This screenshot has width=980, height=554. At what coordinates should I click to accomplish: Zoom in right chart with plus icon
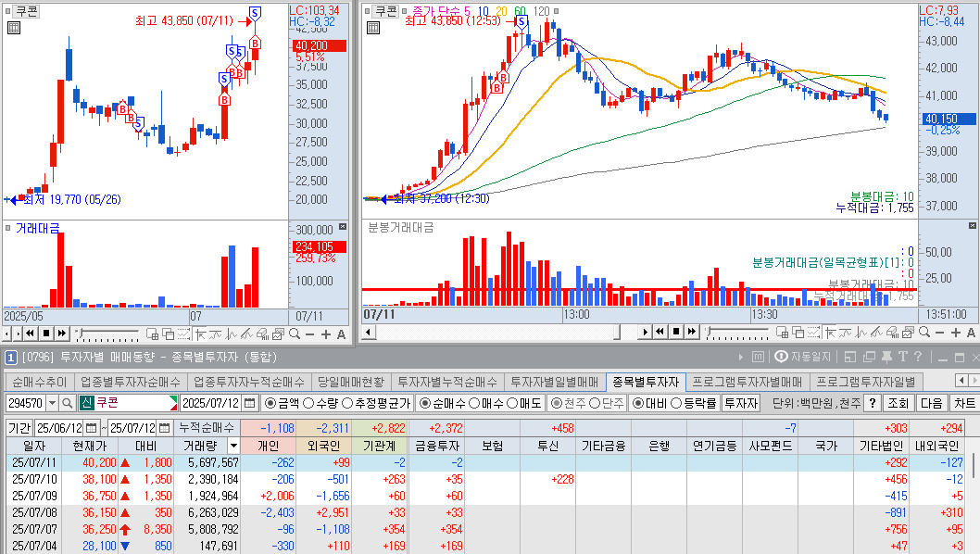[956, 332]
